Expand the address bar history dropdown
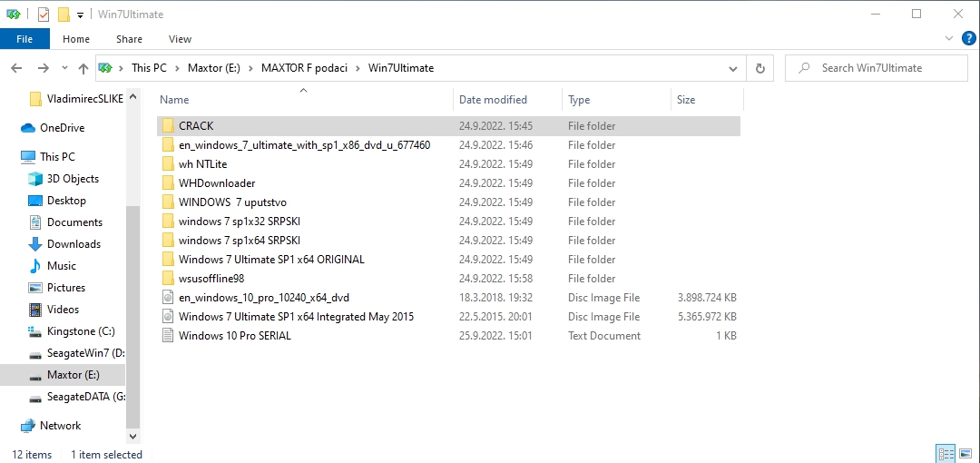The height and width of the screenshot is (463, 980). click(733, 68)
